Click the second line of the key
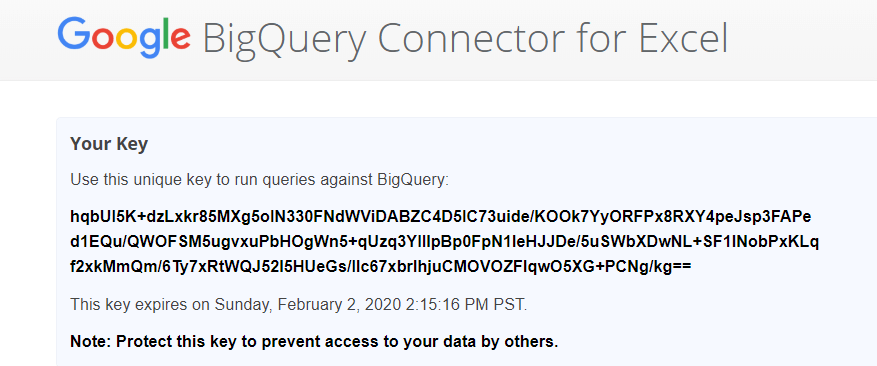 tap(445, 242)
